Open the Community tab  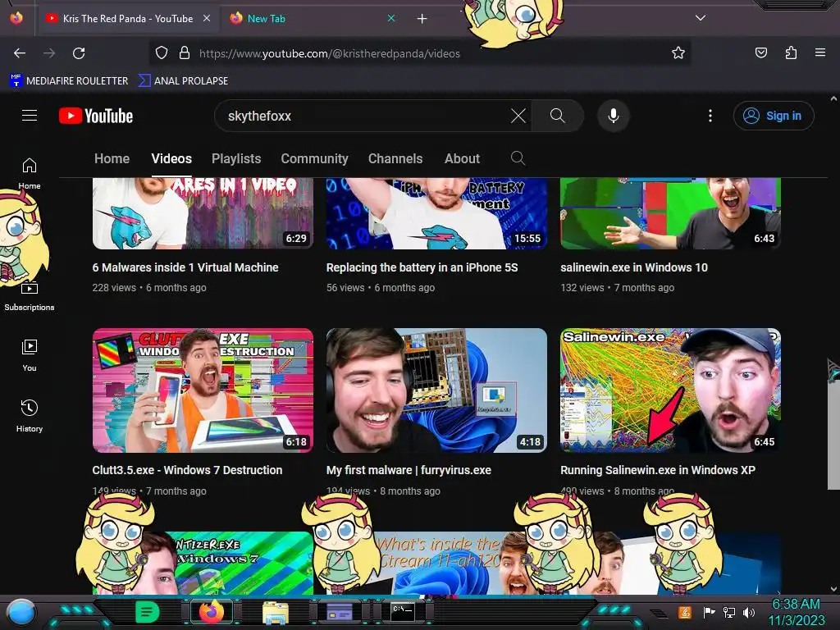(x=314, y=158)
